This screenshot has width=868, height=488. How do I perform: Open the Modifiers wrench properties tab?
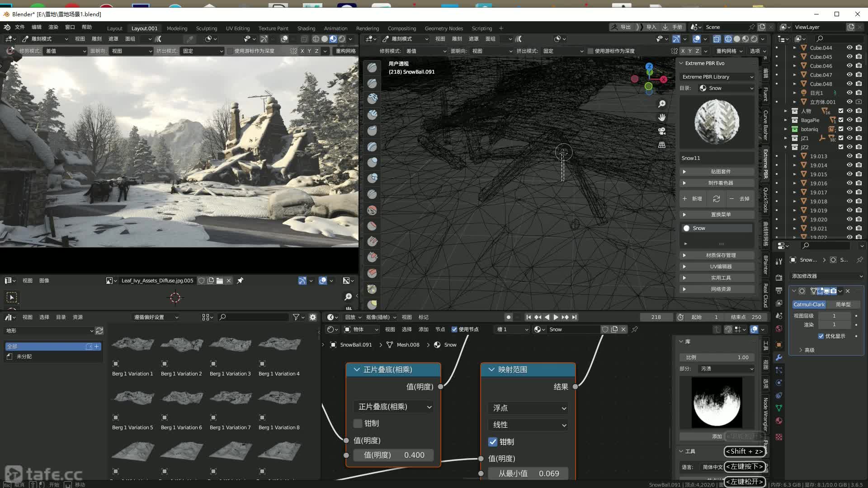[779, 357]
